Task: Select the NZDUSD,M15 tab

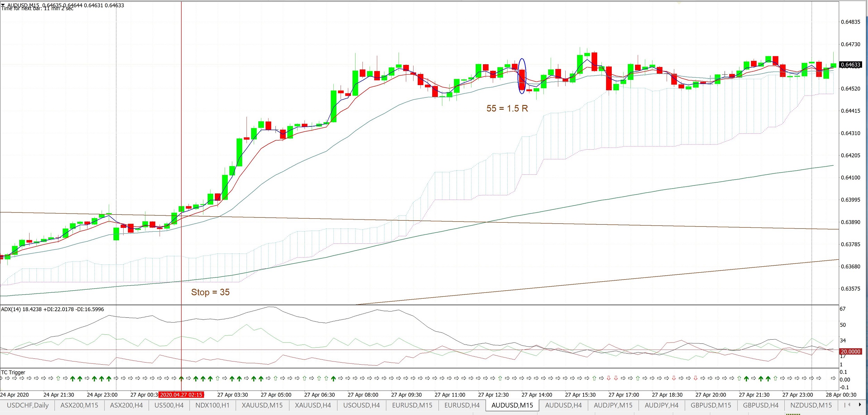Action: coord(811,405)
